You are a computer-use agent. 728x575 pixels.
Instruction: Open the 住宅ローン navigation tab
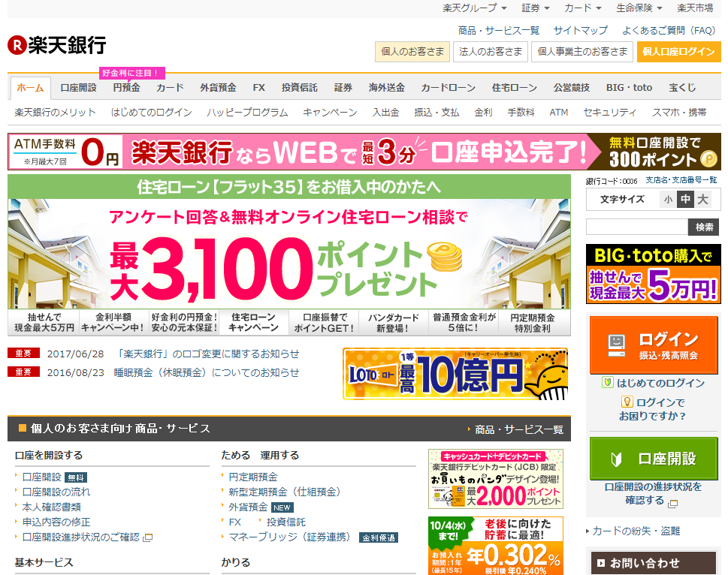tap(515, 88)
